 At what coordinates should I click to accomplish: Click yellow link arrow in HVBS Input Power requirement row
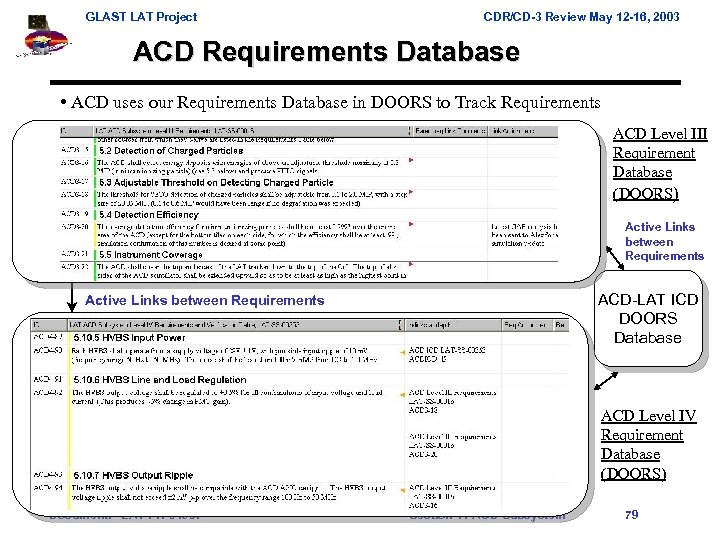tap(402, 353)
